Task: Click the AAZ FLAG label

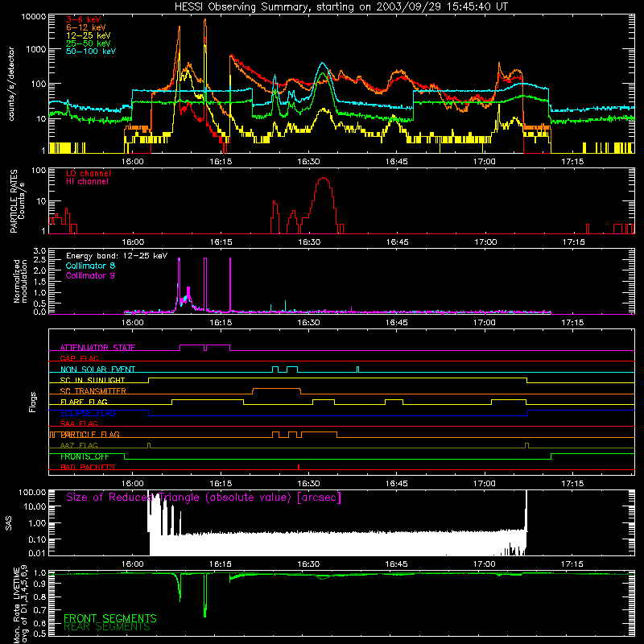Action: 79,445
